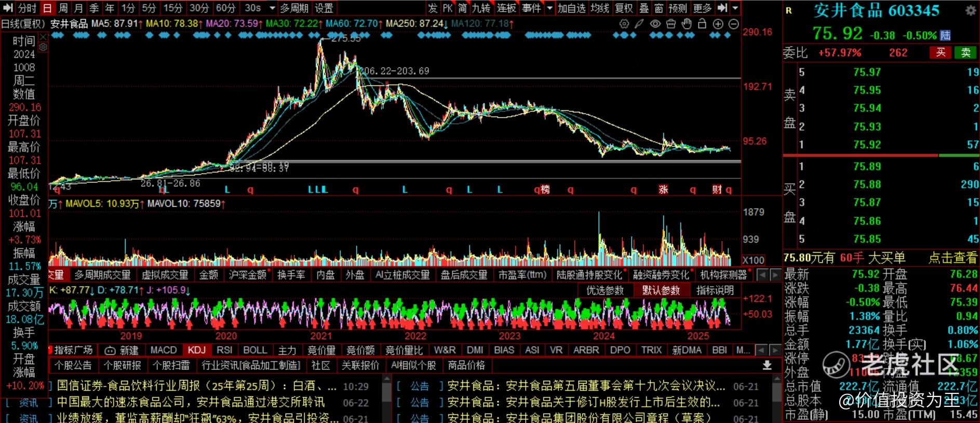Open the far-right dropdown arrow in the top toolbar

point(735,8)
